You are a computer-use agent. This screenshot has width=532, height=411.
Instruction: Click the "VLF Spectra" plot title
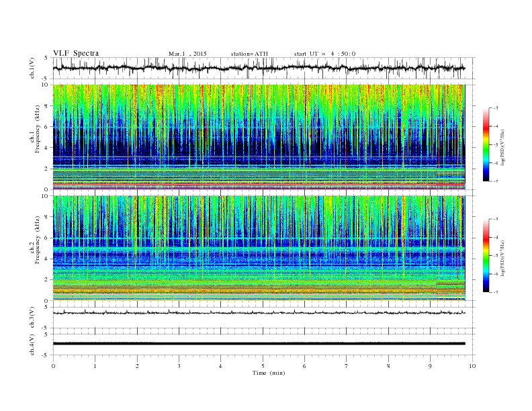[76, 53]
